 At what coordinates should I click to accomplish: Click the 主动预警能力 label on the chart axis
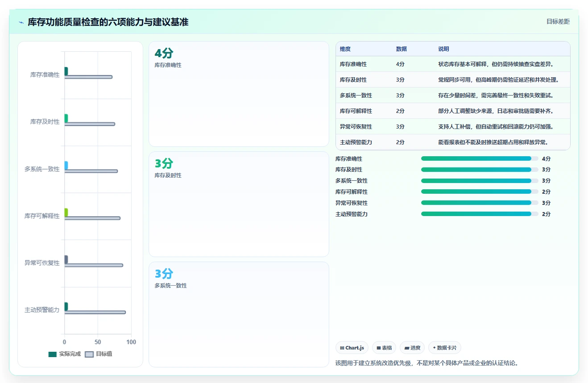(42, 310)
